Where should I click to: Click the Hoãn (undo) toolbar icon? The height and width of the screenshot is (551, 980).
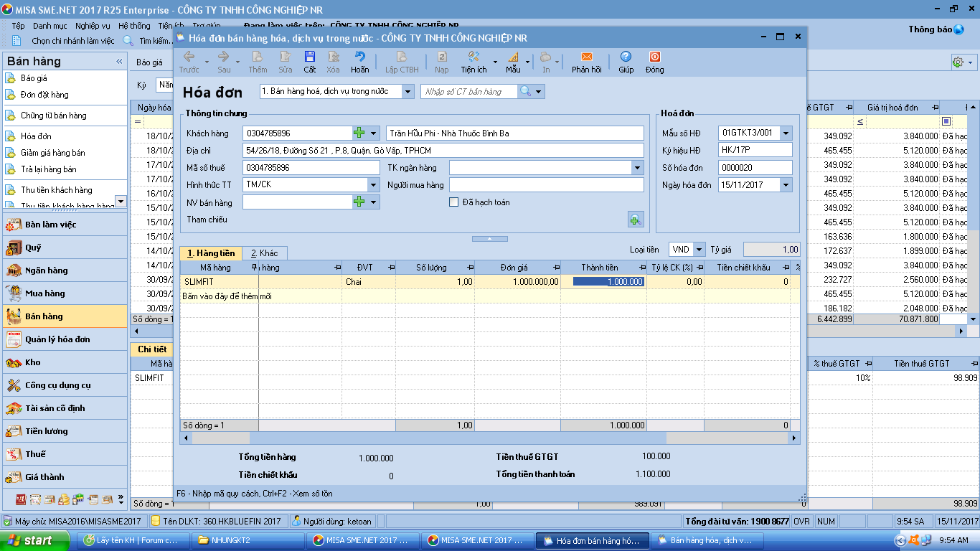pos(359,57)
